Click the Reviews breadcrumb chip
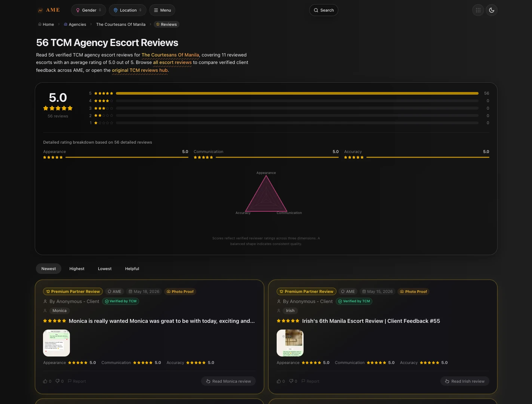 [x=166, y=24]
